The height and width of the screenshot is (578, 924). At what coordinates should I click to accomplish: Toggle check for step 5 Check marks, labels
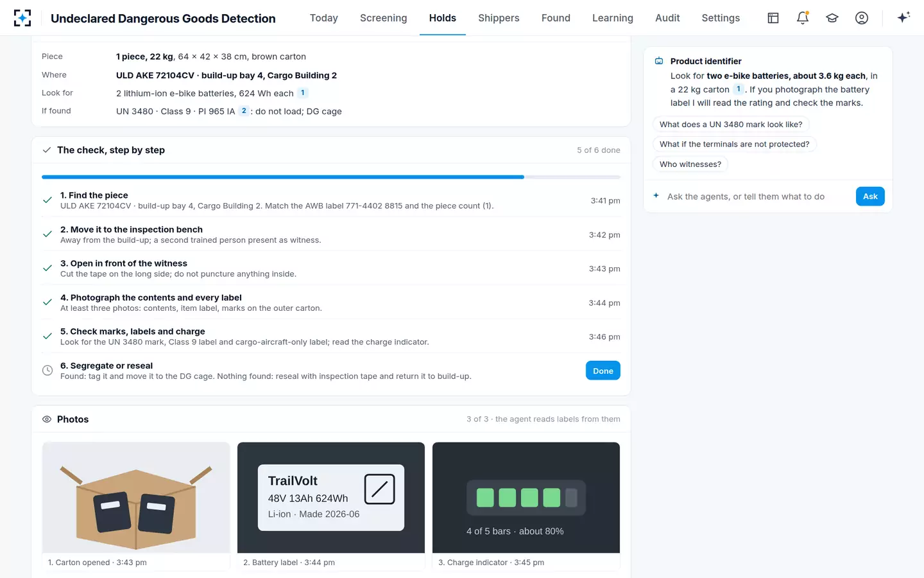47,337
